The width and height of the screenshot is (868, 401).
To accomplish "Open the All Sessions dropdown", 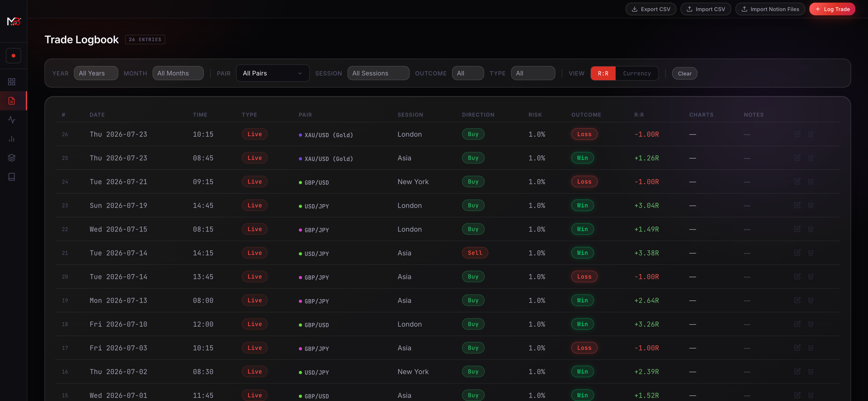I will 378,73.
